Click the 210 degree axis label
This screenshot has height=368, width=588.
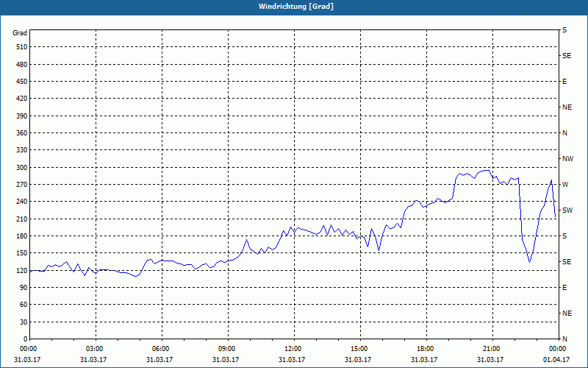tap(22, 219)
